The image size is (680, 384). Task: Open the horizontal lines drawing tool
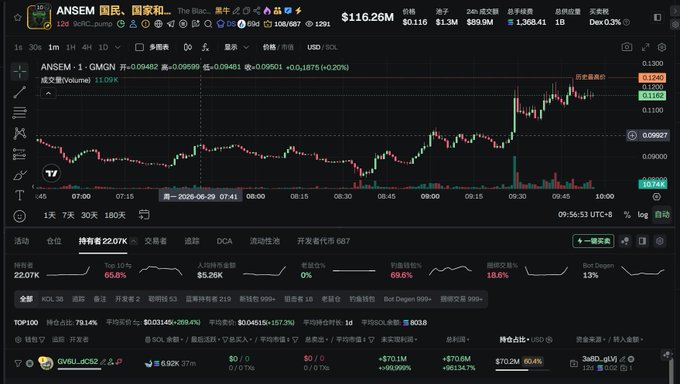pos(20,113)
